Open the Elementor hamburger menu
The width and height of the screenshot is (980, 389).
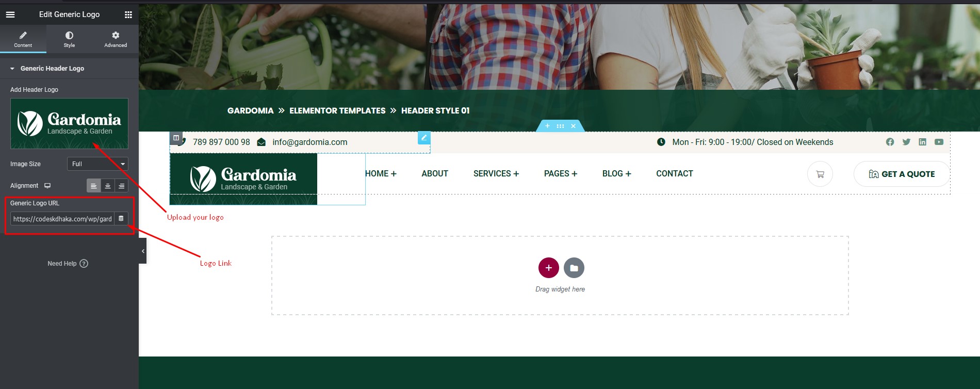click(10, 14)
